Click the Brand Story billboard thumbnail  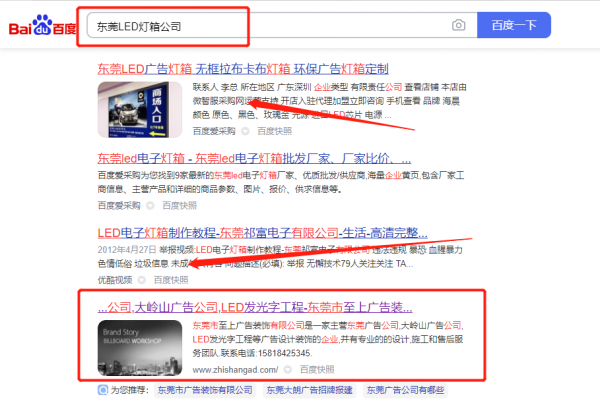(140, 348)
